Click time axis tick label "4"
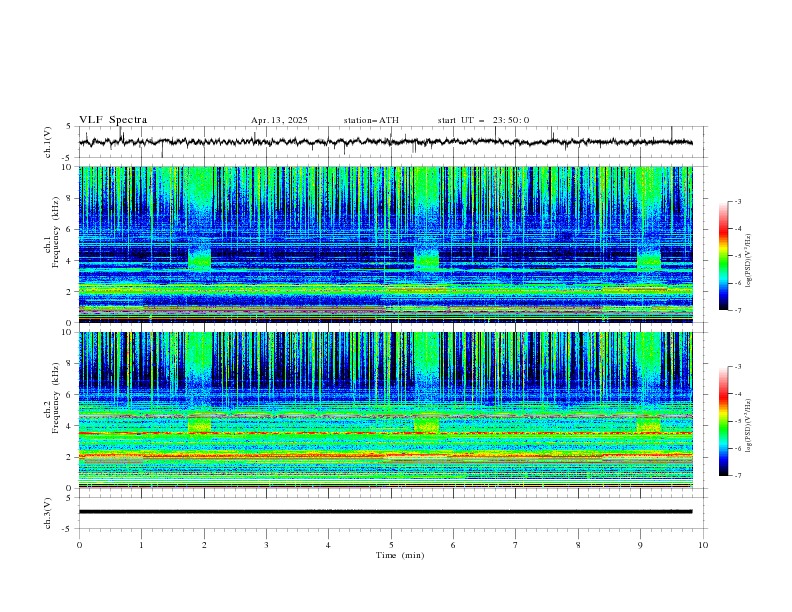The width and height of the screenshot is (792, 612). [328, 545]
